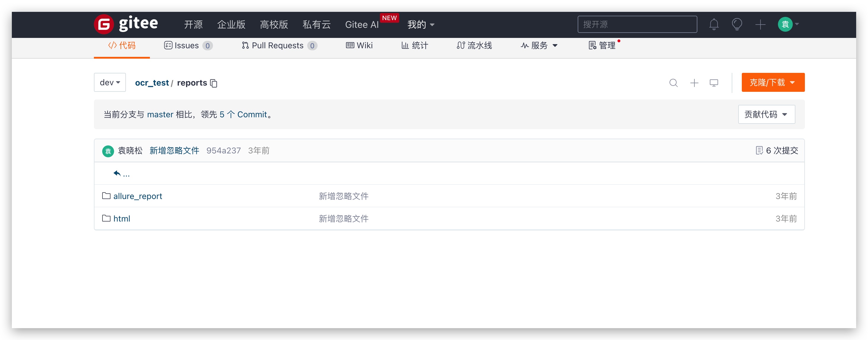
Task: Open the Pull Requests tab
Action: [279, 46]
